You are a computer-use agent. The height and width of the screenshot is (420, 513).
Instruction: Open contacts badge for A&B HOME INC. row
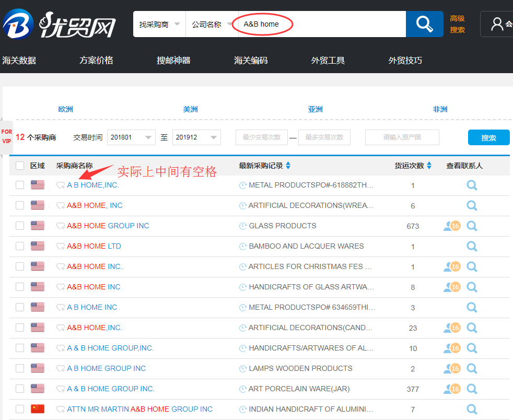tap(452, 266)
